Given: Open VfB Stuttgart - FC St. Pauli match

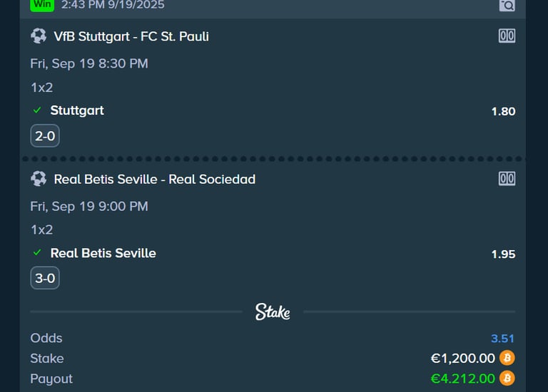Looking at the screenshot, I should (x=131, y=36).
